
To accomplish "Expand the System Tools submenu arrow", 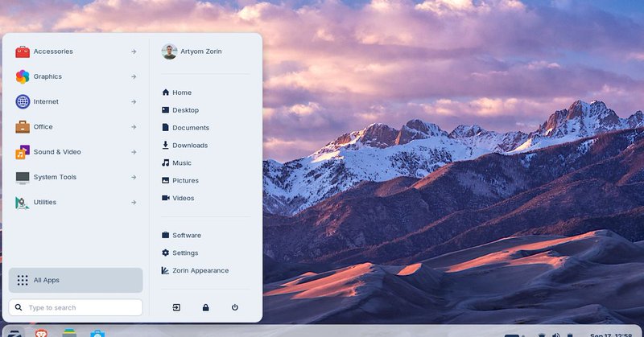I will [134, 177].
